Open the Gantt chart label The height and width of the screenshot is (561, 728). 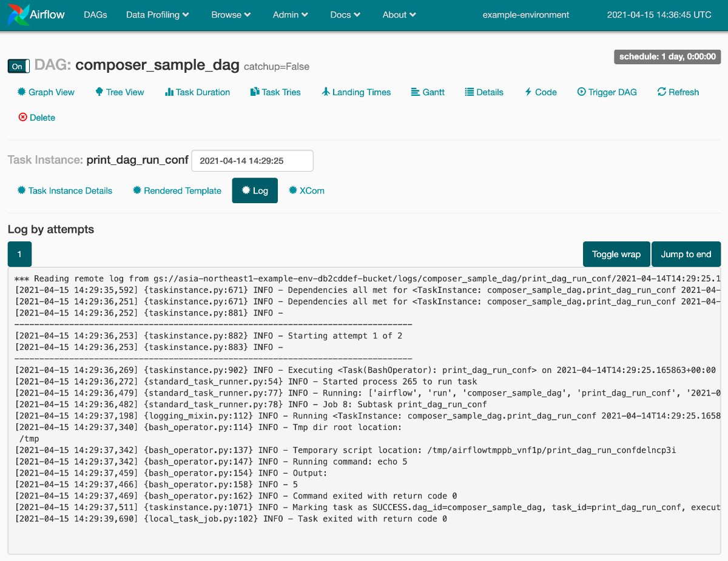click(434, 92)
